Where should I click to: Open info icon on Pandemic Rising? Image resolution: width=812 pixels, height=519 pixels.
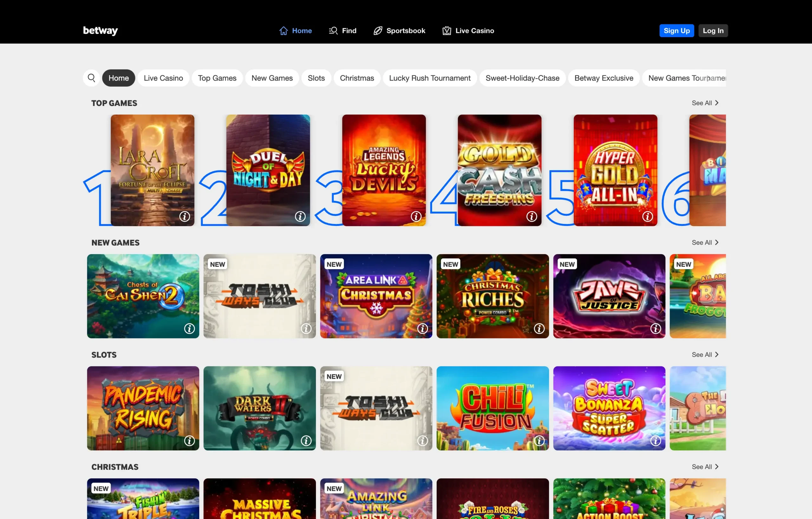189,441
